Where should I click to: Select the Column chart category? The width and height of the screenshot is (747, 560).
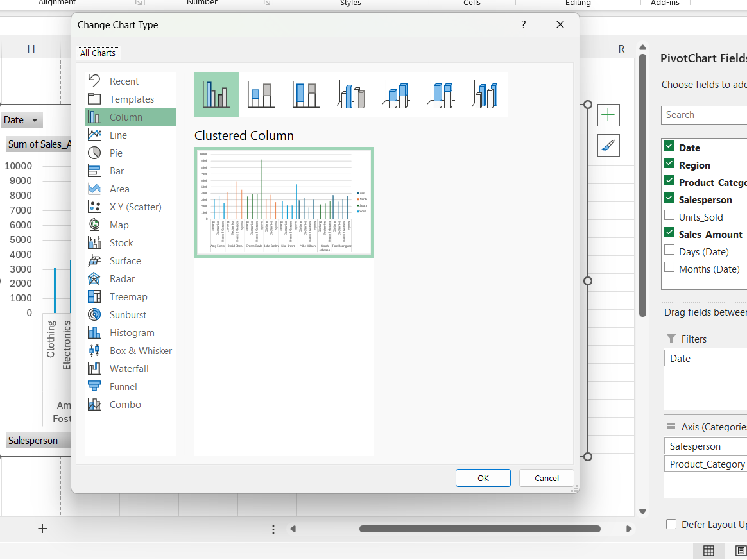(130, 117)
